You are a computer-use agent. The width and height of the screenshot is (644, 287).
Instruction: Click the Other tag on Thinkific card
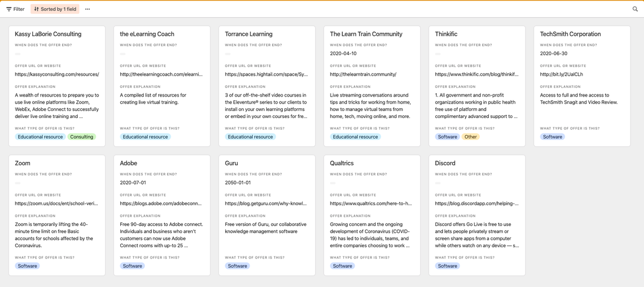coord(471,137)
